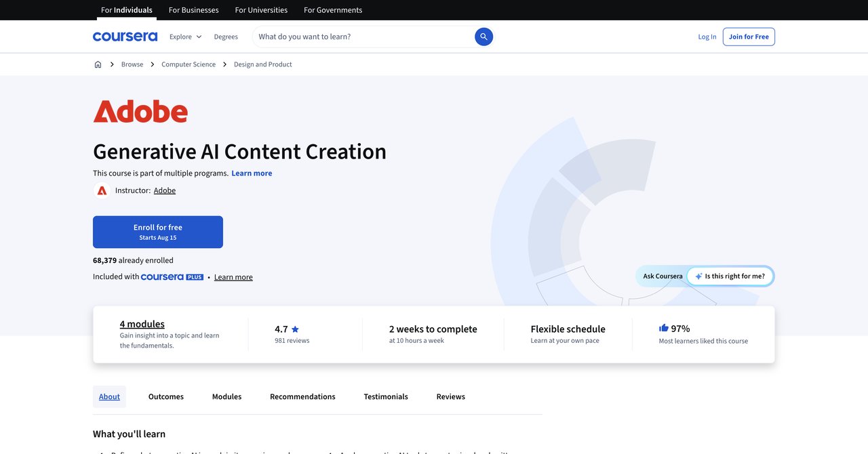Click the Most learners liked this course text
The image size is (868, 454).
coord(703,341)
